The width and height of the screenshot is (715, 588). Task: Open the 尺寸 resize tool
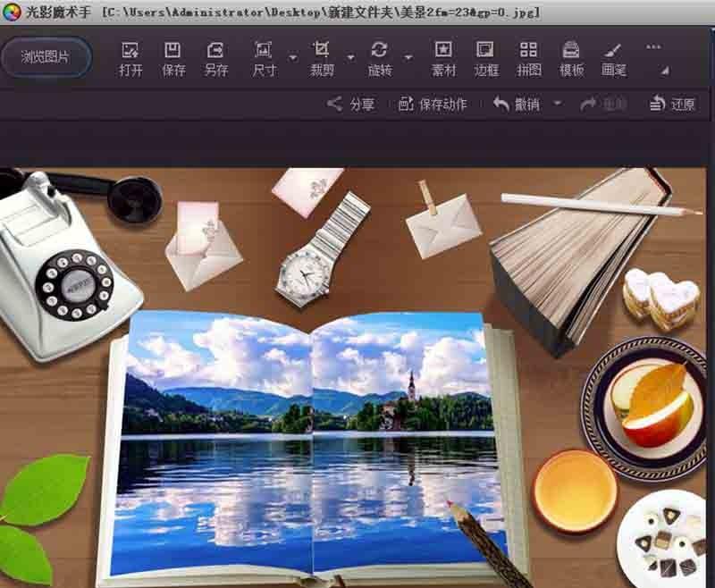click(263, 54)
